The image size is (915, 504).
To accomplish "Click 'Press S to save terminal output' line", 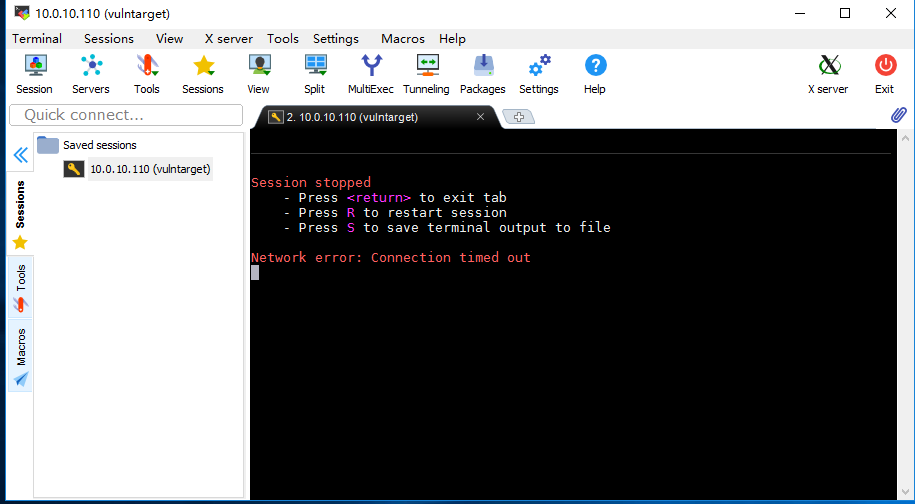I will (x=447, y=228).
